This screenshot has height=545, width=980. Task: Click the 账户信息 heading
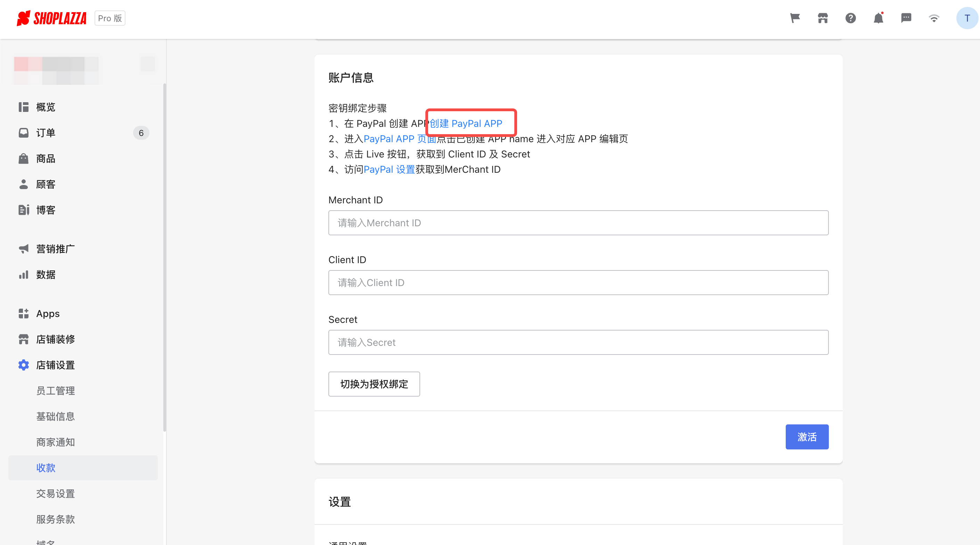(351, 78)
